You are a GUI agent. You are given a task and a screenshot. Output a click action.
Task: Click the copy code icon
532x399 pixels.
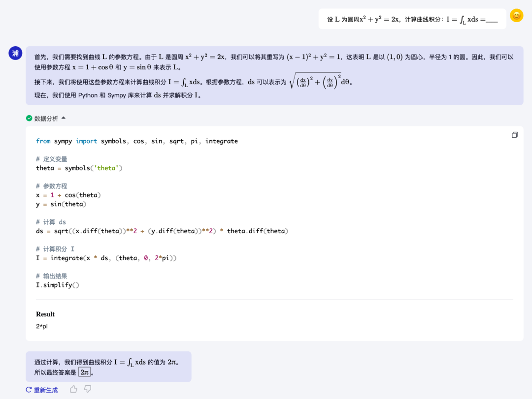(514, 134)
